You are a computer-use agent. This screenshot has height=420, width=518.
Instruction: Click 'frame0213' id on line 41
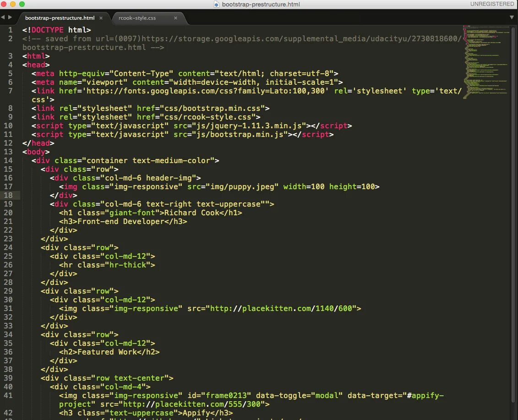pos(226,396)
